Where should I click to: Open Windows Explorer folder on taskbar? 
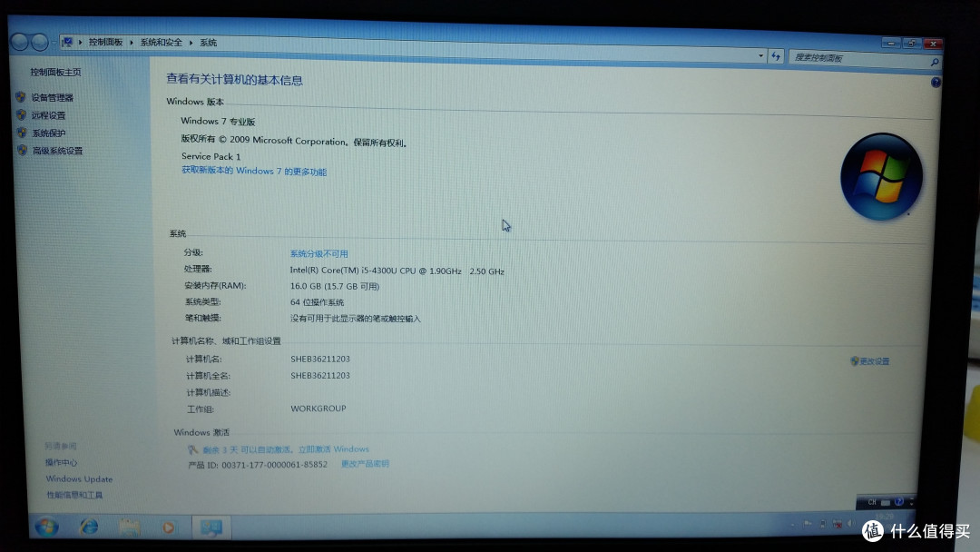pyautogui.click(x=130, y=527)
